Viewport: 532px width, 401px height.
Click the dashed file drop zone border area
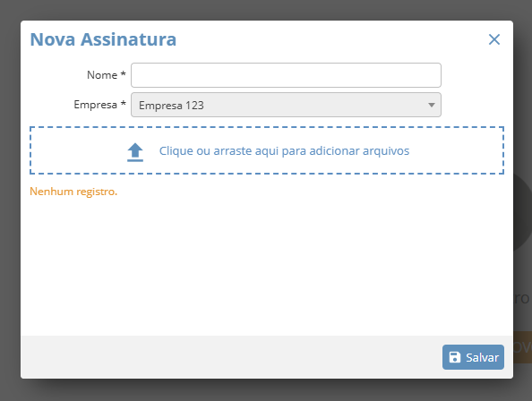tap(267, 150)
